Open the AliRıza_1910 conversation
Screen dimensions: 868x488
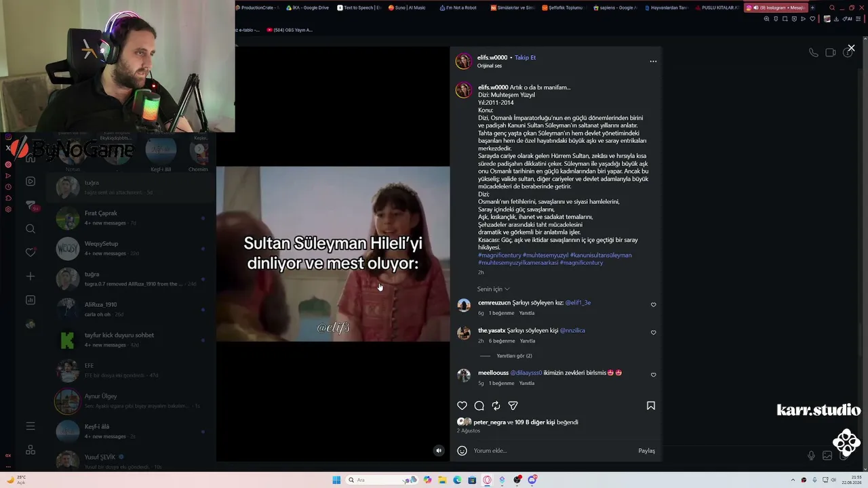click(x=130, y=309)
